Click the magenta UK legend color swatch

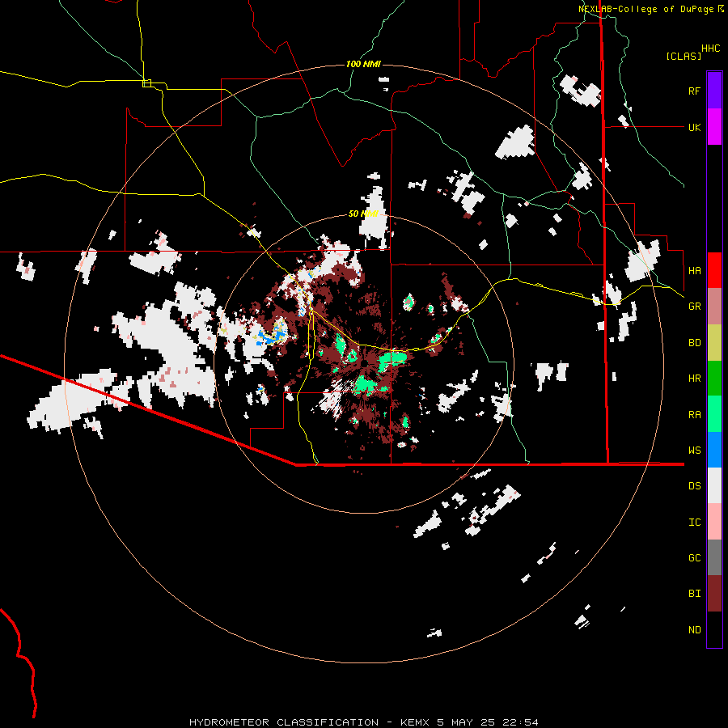(714, 127)
